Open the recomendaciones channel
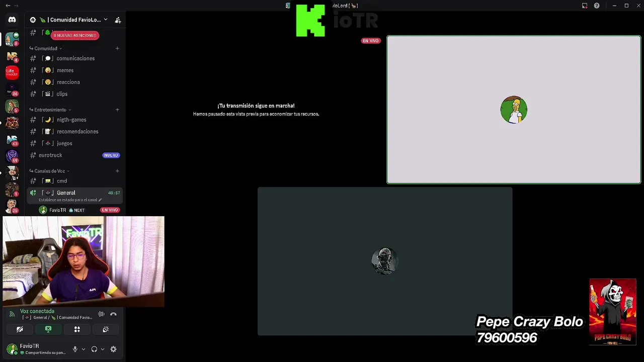This screenshot has height=362, width=644. click(75, 132)
